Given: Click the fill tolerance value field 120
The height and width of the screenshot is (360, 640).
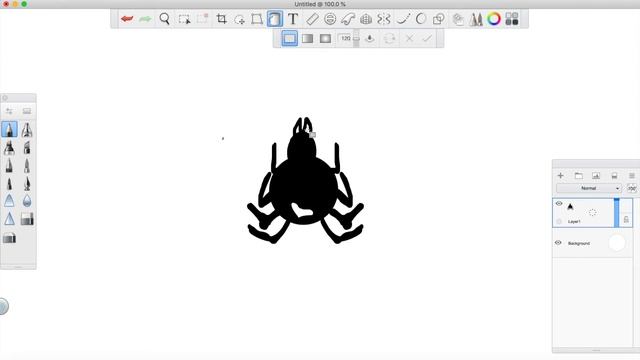Looking at the screenshot, I should click(345, 38).
